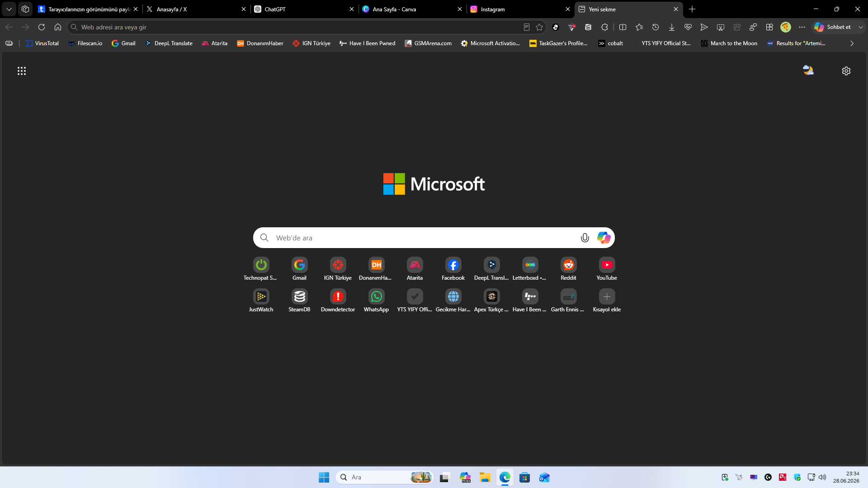Open the Windows Start menu

point(324,477)
